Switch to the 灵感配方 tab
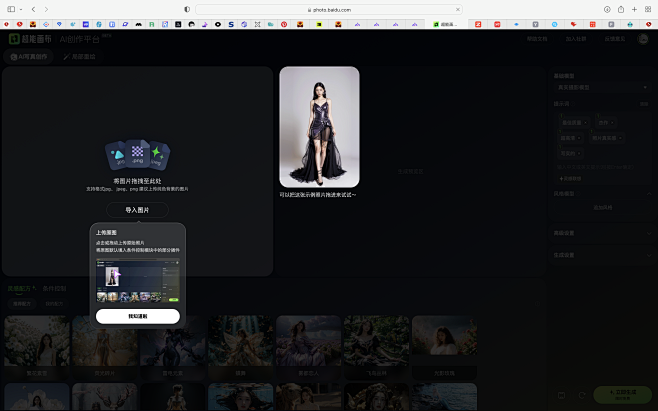The image size is (658, 411). coord(21,288)
